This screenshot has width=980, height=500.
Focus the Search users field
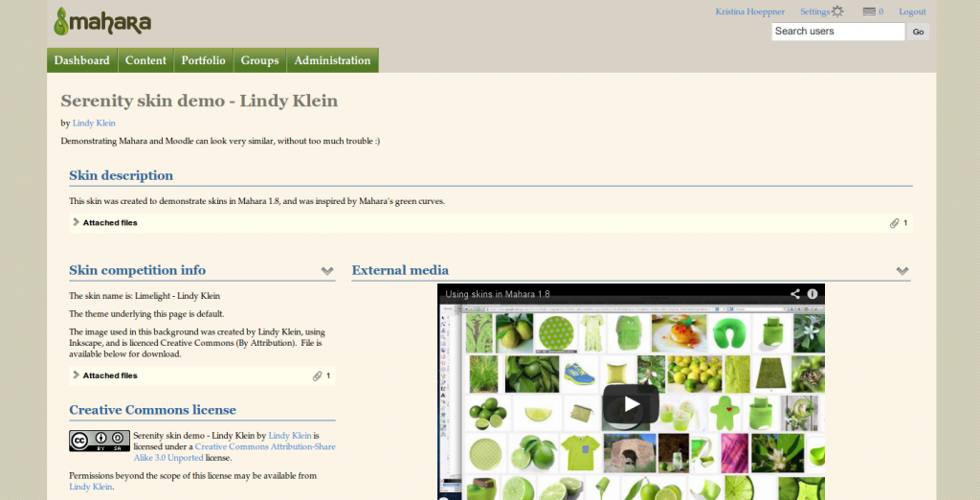[x=838, y=32]
